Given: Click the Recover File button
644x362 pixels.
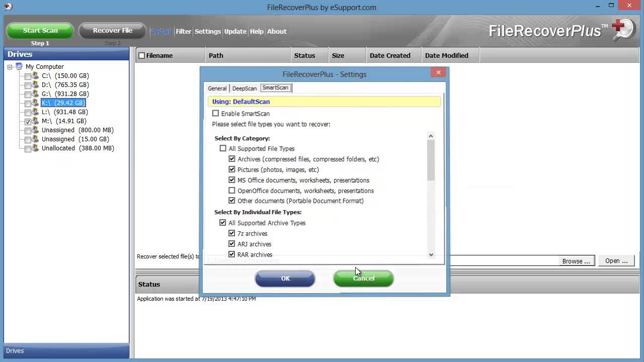Looking at the screenshot, I should pyautogui.click(x=113, y=31).
